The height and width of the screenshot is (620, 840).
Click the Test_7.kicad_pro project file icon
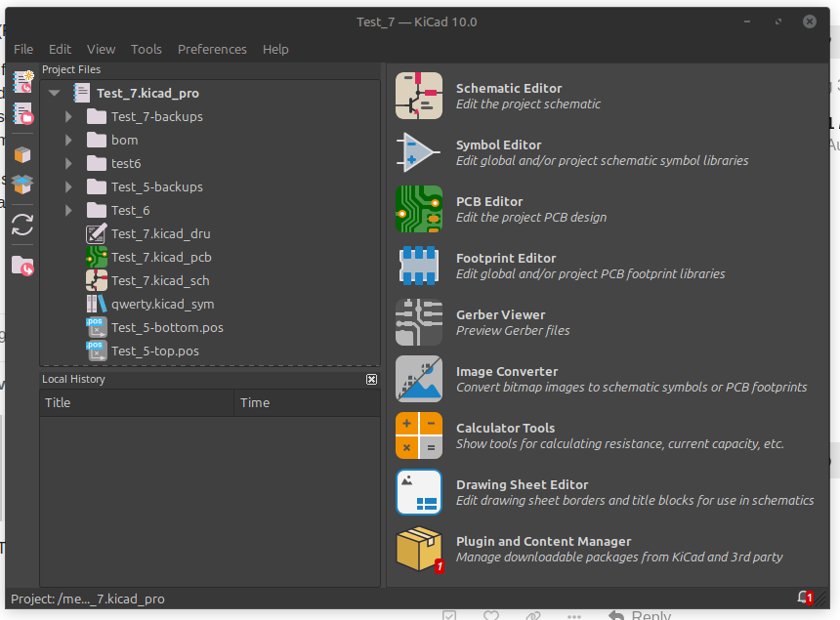pos(81,93)
